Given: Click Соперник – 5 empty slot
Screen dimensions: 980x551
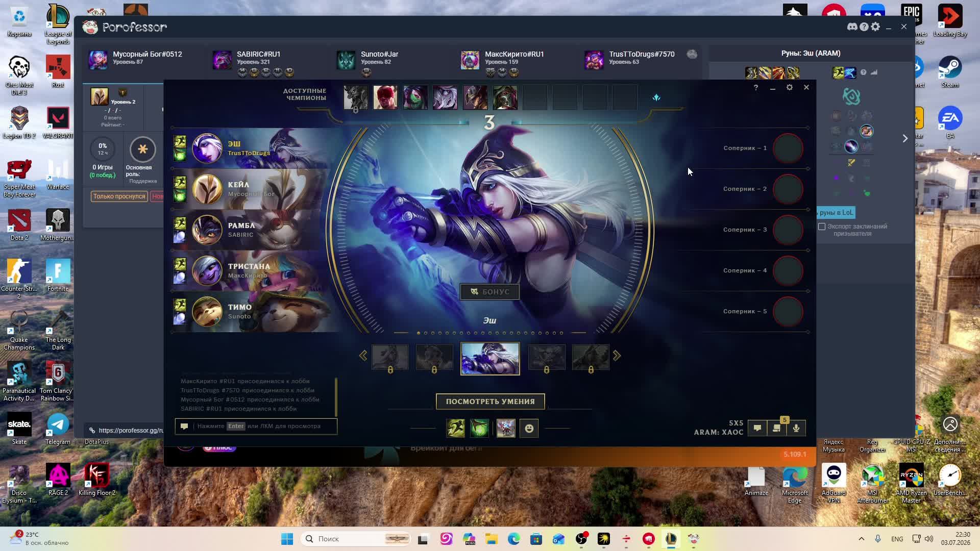Looking at the screenshot, I should tap(788, 312).
